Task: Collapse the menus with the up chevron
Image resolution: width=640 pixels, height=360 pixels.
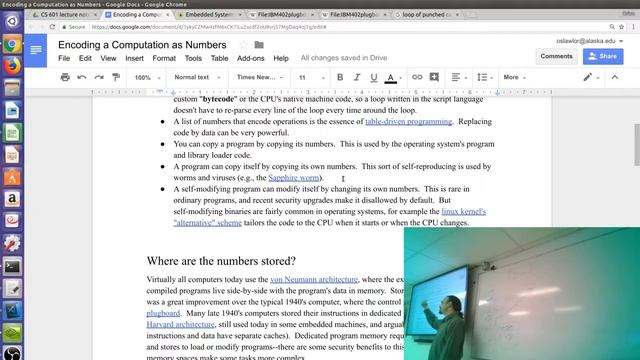Action: coord(615,77)
